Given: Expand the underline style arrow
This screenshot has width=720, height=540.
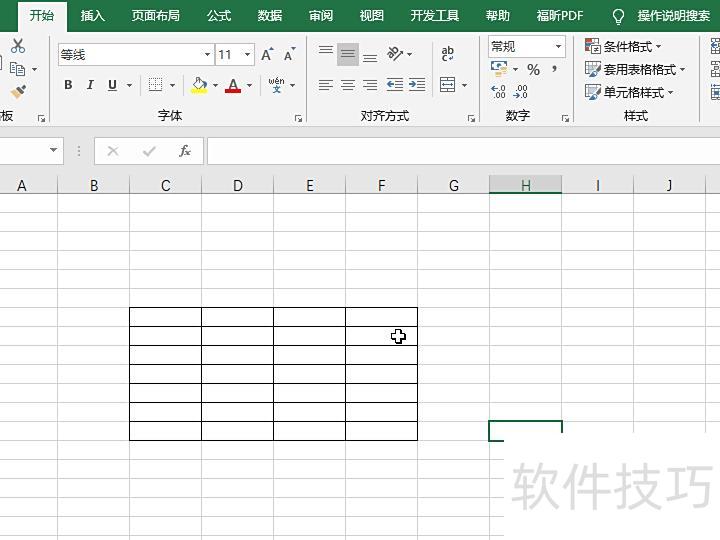Looking at the screenshot, I should point(129,85).
